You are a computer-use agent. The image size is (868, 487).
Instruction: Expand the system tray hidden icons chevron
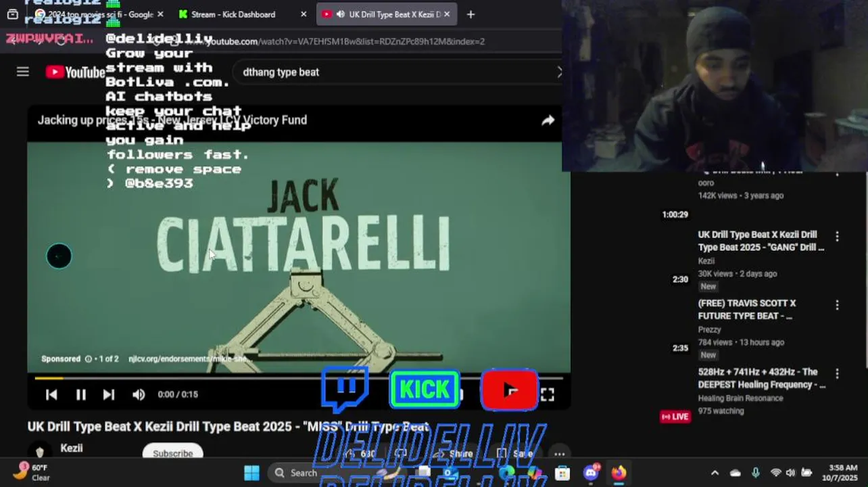[x=715, y=473]
